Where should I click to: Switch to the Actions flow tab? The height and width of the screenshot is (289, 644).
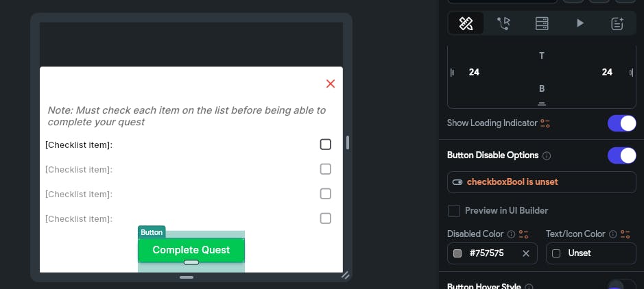504,23
